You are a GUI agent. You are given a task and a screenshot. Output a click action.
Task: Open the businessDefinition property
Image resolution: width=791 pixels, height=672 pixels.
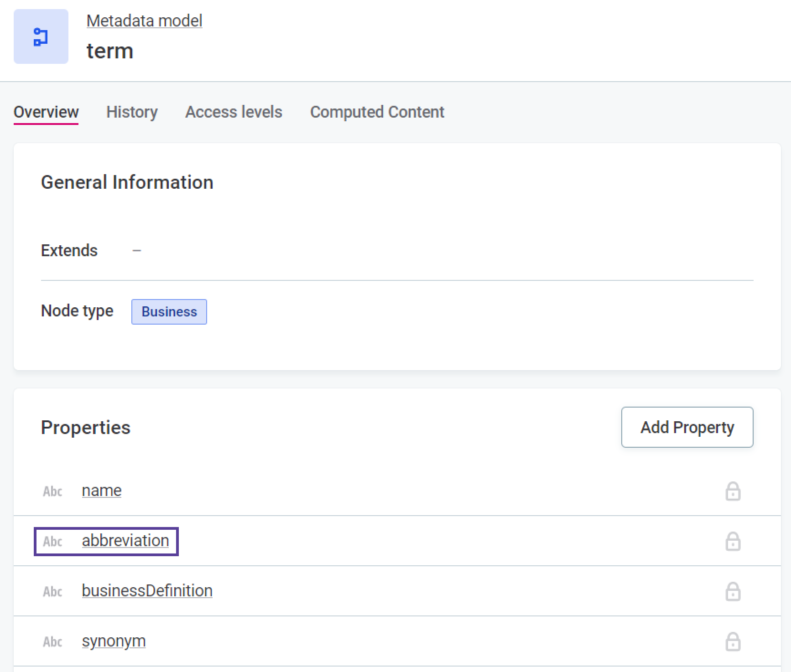pyautogui.click(x=147, y=590)
